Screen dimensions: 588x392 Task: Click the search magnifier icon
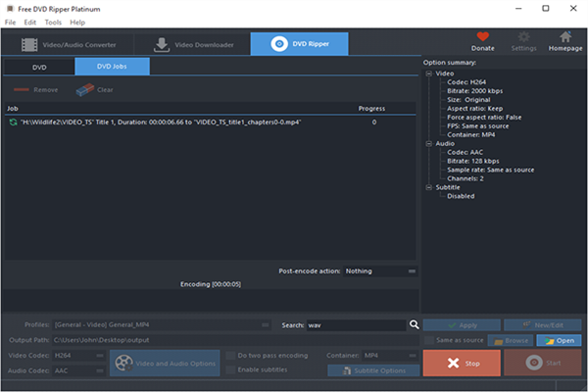(x=415, y=324)
